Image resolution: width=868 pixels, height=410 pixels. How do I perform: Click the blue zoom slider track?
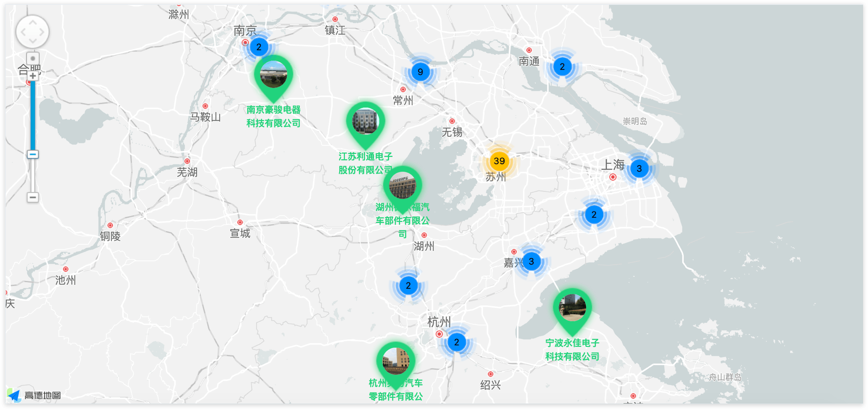[x=33, y=115]
